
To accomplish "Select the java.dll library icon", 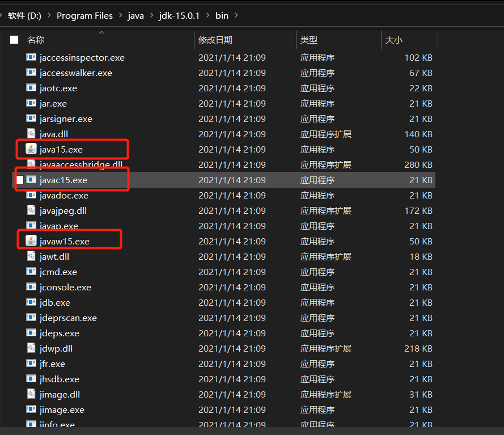I will [31, 134].
